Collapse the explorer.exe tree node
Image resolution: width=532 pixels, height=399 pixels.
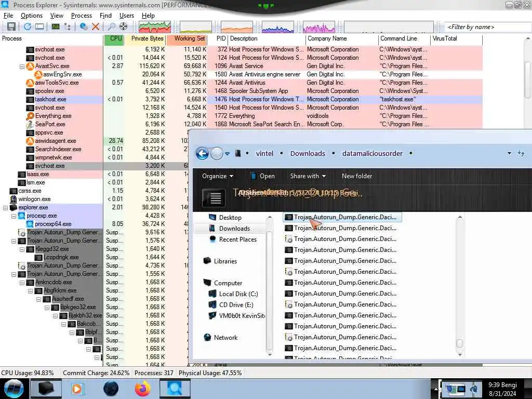pos(5,208)
